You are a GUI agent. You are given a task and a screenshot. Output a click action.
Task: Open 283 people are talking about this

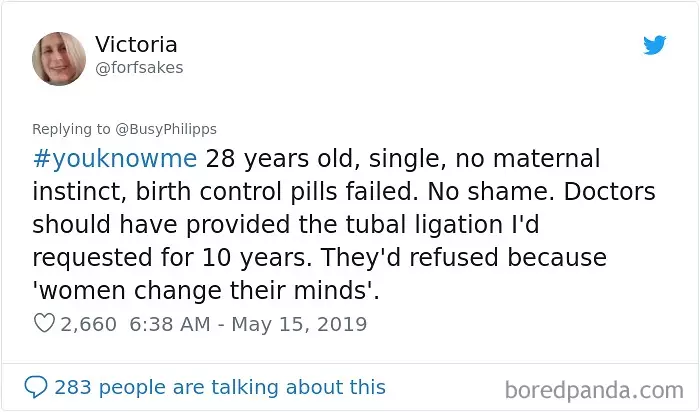tap(220, 387)
